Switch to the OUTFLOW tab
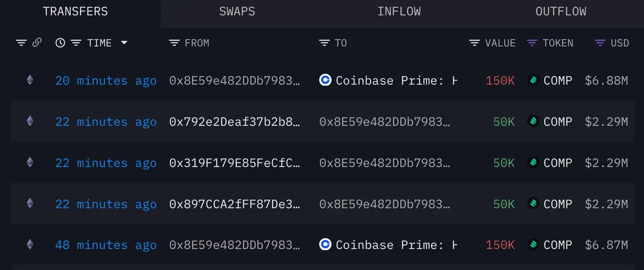 coord(561,11)
